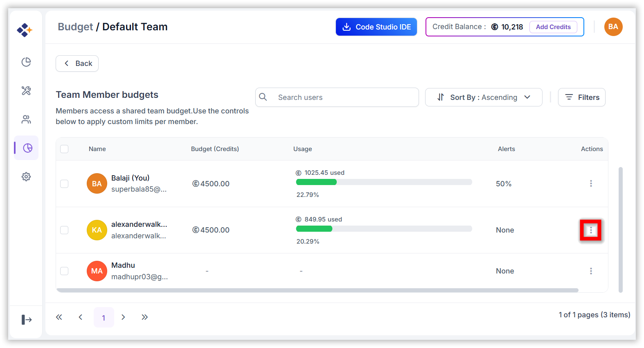Open the settings gear sidebar icon
644x348 pixels.
coord(26,176)
